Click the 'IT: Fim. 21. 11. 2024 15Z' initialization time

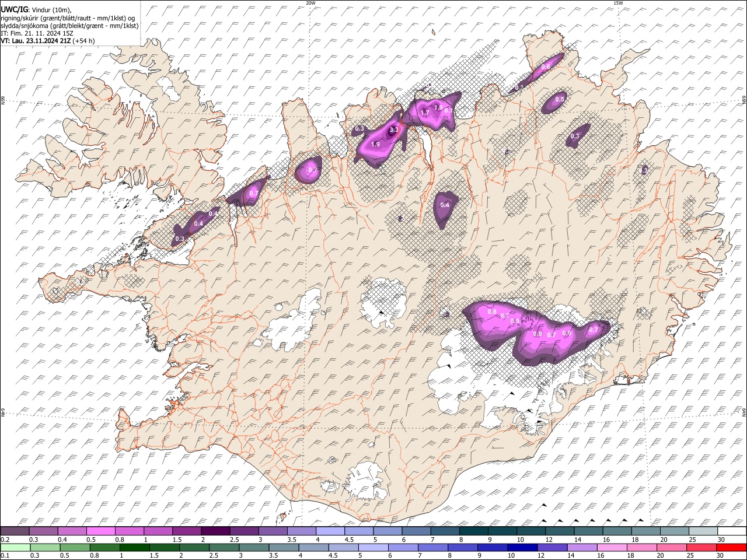[37, 33]
